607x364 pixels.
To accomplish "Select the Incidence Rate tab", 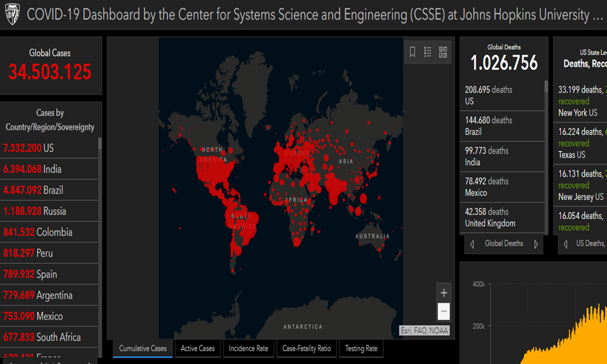I will pos(248,348).
